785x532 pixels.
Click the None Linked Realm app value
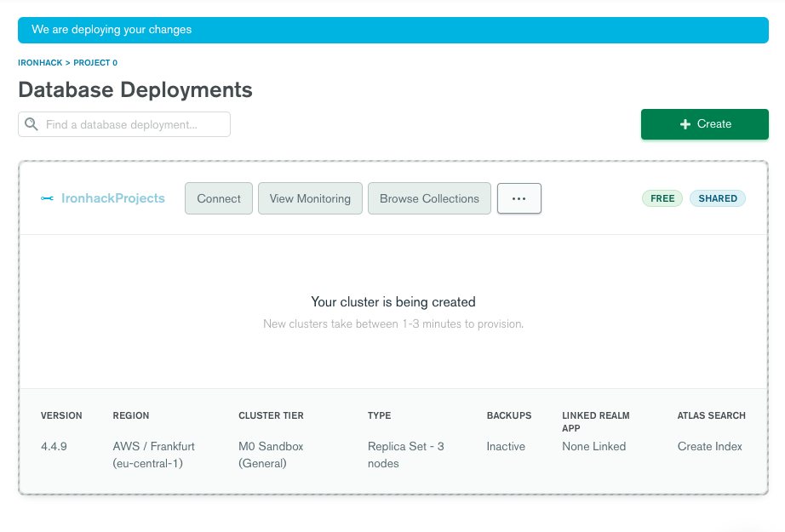pyautogui.click(x=593, y=446)
